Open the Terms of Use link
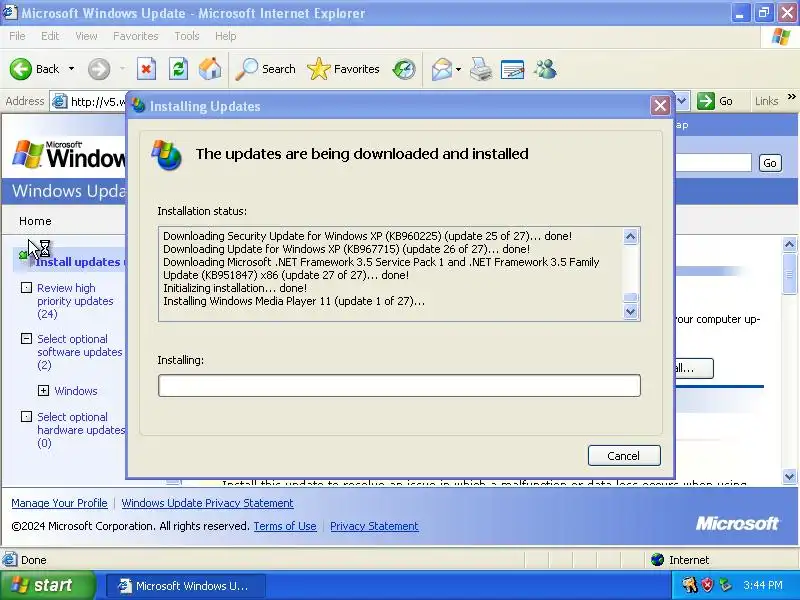The image size is (800, 600). (x=285, y=526)
